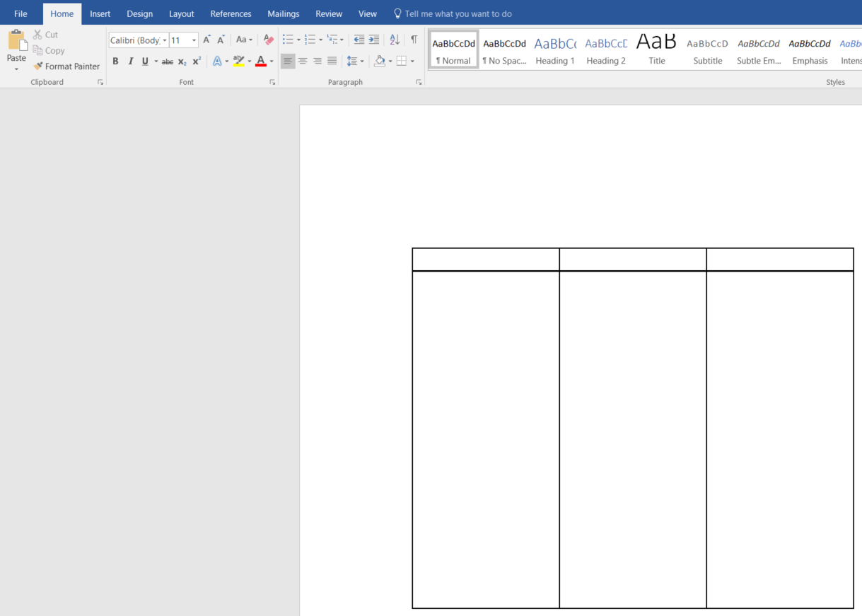Open underline style dropdown arrow
Screen dimensions: 862x616
tap(156, 62)
